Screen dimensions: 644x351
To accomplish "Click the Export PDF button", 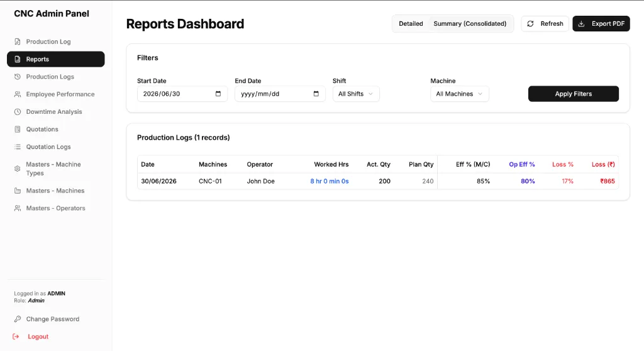I will 601,24.
